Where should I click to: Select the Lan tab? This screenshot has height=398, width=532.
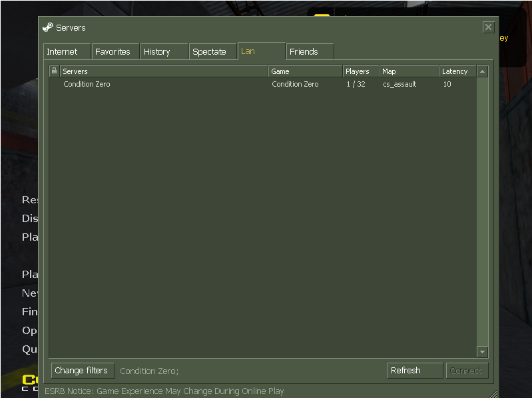(x=261, y=51)
